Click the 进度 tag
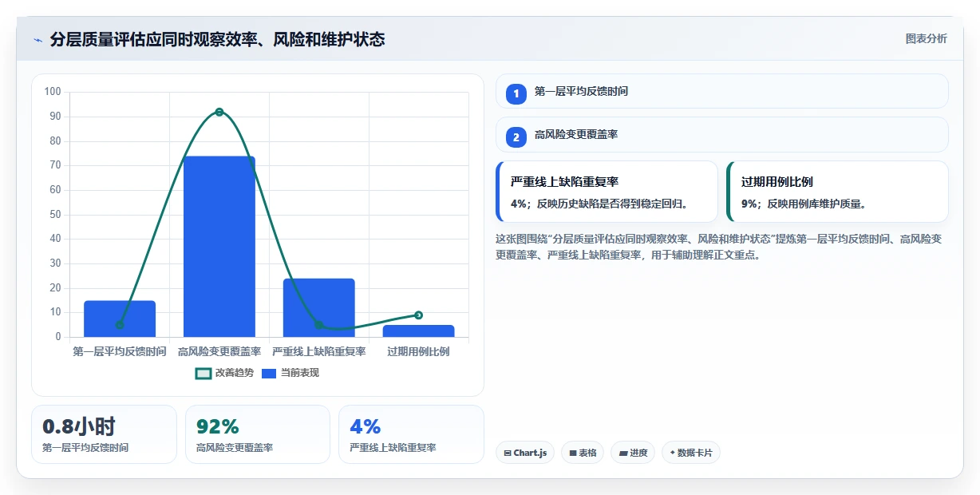 pyautogui.click(x=633, y=453)
